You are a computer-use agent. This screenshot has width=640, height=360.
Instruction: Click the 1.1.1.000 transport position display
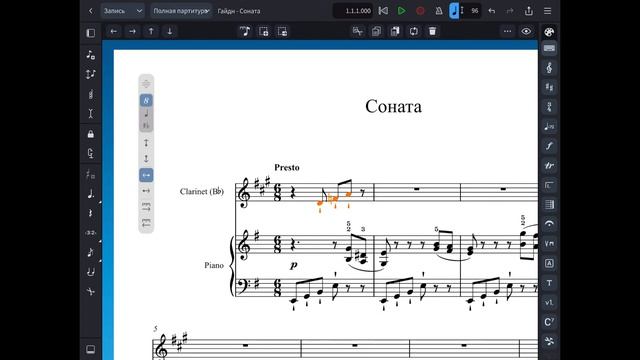tap(353, 11)
